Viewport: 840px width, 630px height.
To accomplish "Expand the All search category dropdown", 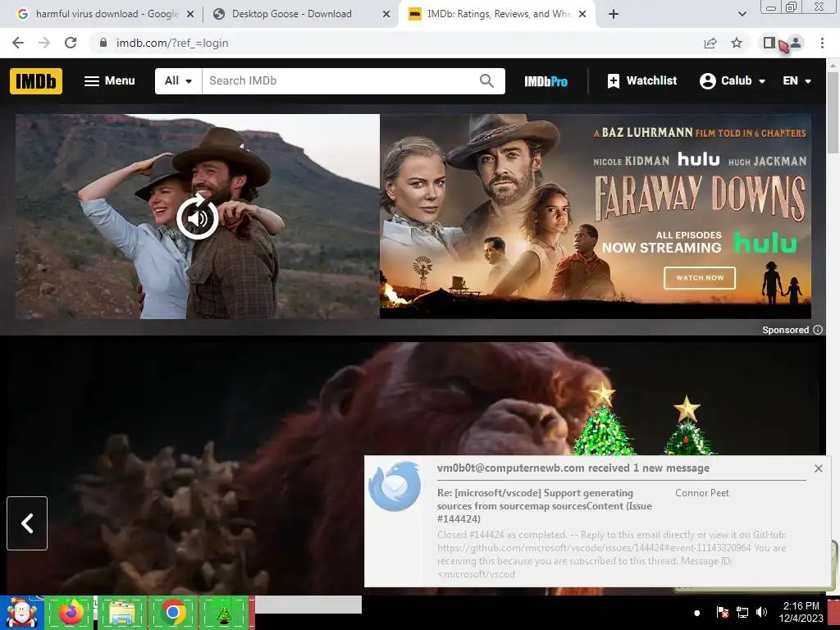I will pos(178,81).
